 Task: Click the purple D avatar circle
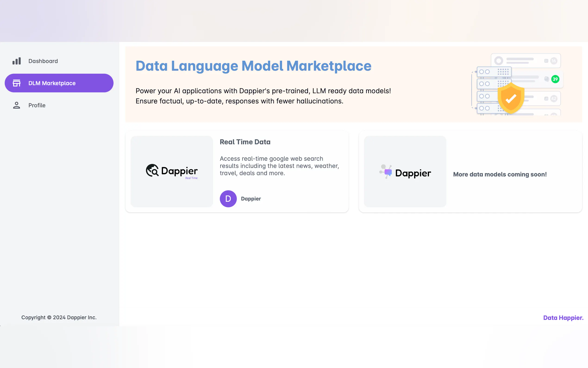pos(228,199)
